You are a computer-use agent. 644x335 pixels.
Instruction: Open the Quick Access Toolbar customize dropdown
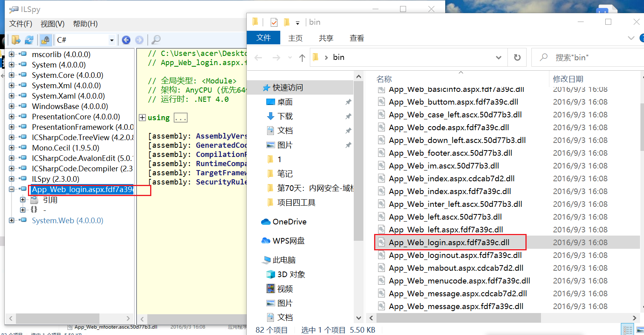click(x=297, y=23)
